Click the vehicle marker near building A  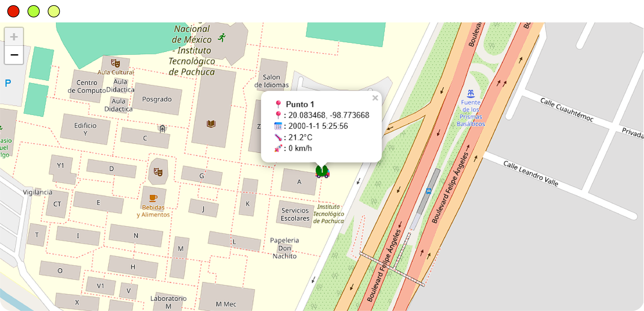[x=322, y=172]
